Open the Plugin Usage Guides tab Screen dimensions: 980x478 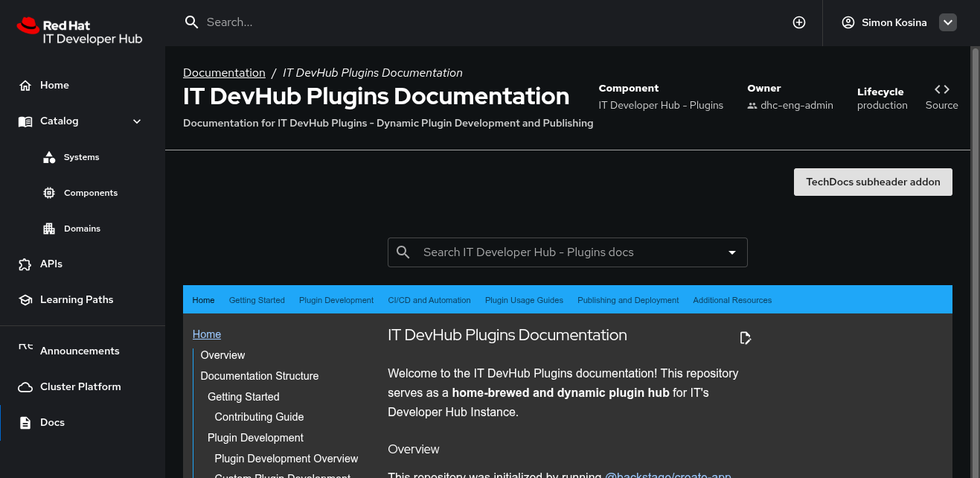(x=524, y=300)
